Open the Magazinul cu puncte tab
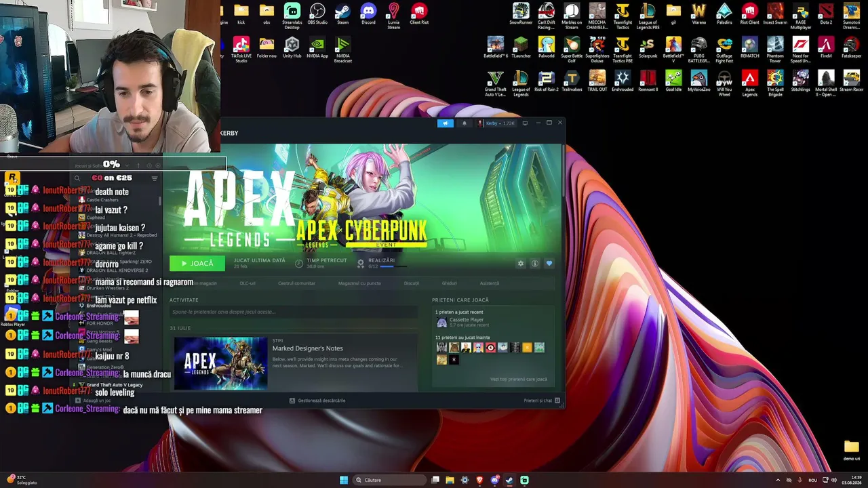The height and width of the screenshot is (488, 868). (359, 283)
